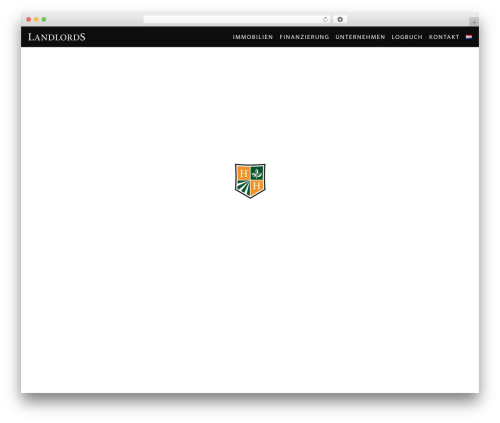This screenshot has height=423, width=500.
Task: Click the round button beside the address bar
Action: pyautogui.click(x=340, y=19)
